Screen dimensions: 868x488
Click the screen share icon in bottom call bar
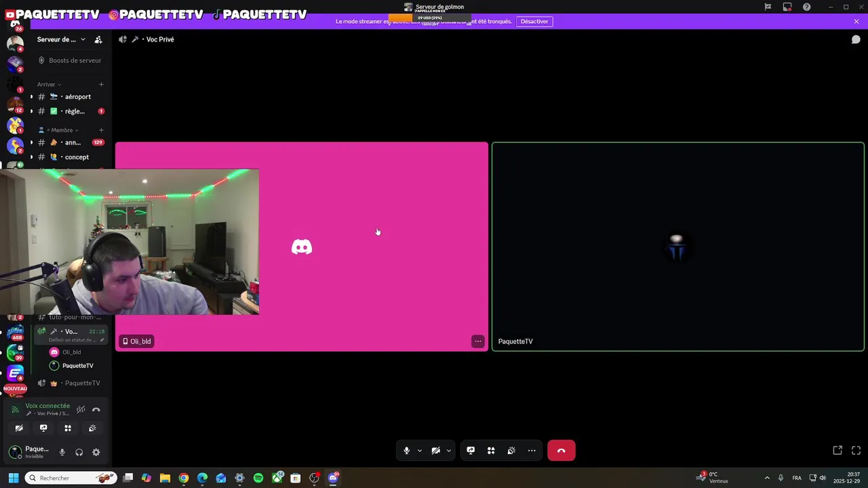[x=471, y=450]
